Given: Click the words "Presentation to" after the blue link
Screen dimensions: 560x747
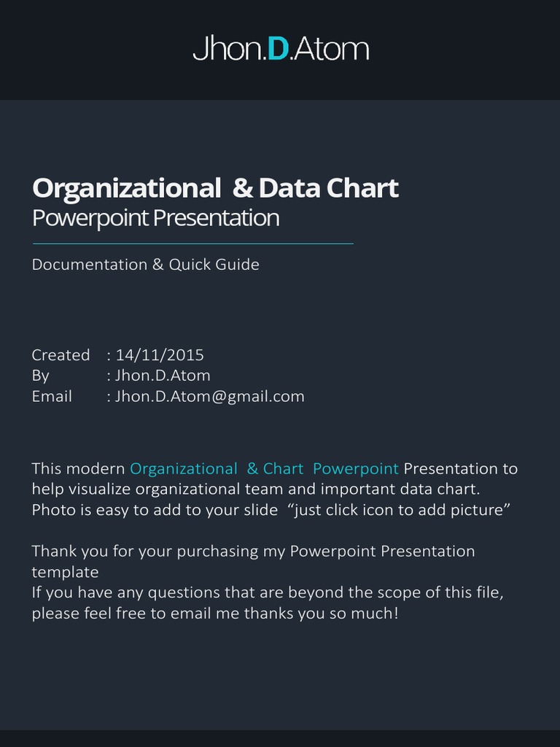Looking at the screenshot, I should (461, 468).
